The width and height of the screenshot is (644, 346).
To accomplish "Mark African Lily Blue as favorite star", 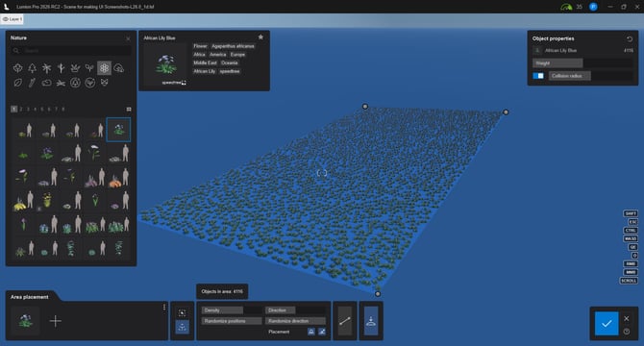I will (x=260, y=37).
